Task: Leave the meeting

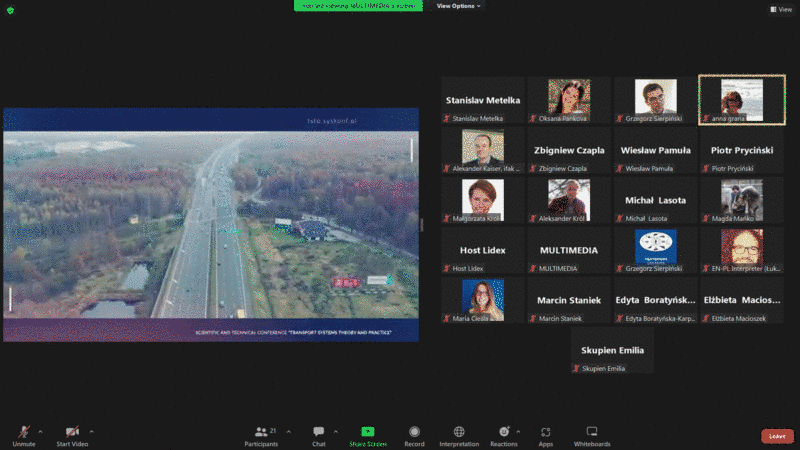Action: pos(777,436)
